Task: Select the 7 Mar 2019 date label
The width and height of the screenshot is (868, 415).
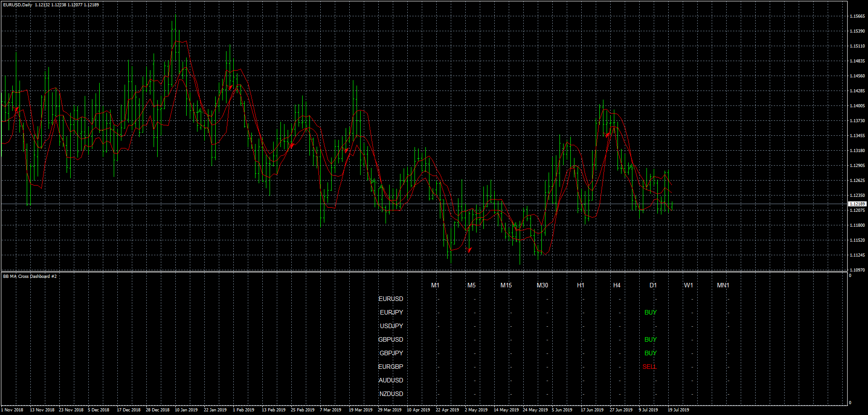Action: click(x=331, y=410)
